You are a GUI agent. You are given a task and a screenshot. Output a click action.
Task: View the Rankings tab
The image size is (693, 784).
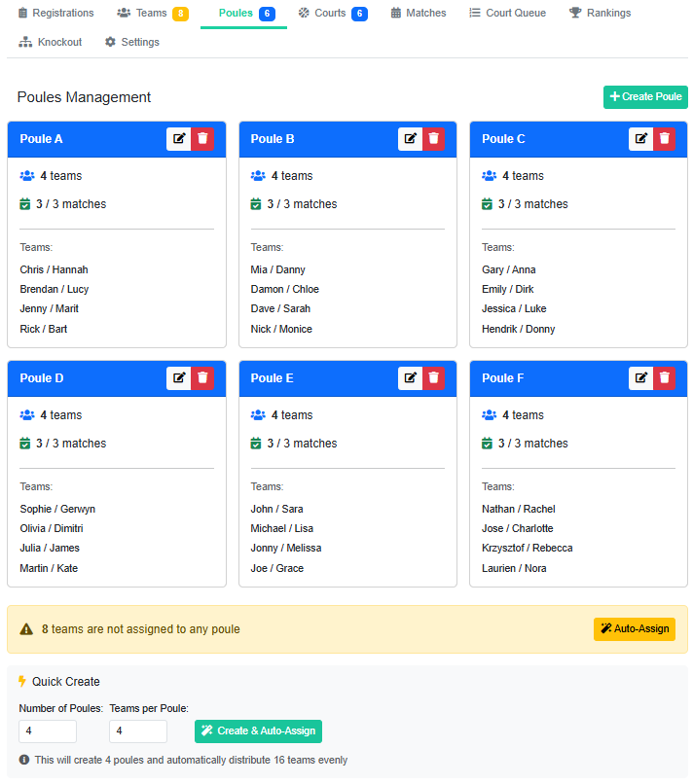[600, 14]
